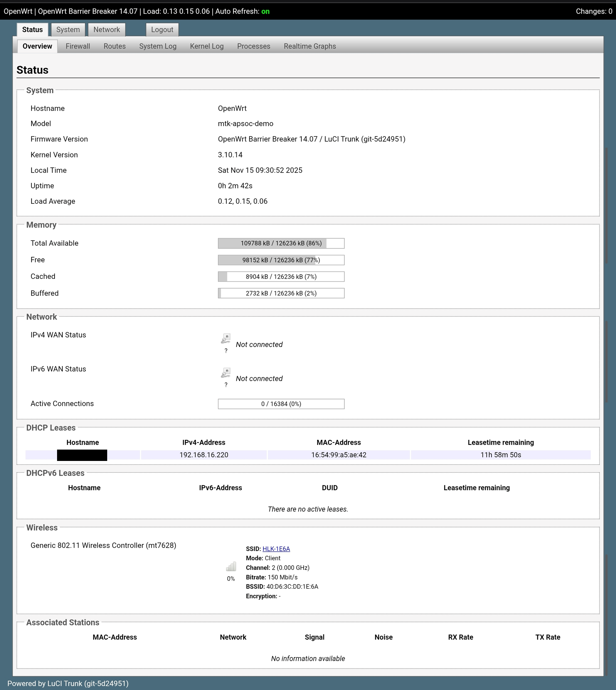
Task: Open the Processes subtab
Action: [253, 46]
